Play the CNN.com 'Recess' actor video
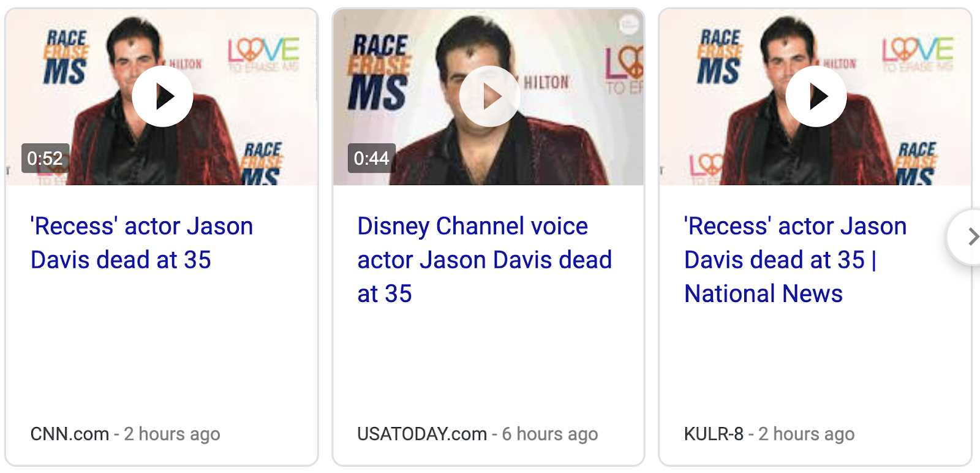Image resolution: width=980 pixels, height=473 pixels. [162, 96]
